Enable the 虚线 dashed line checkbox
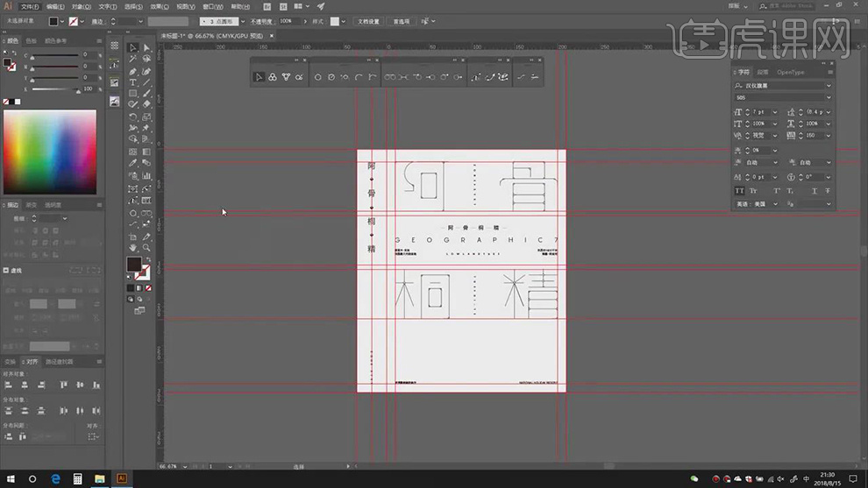 pyautogui.click(x=7, y=271)
